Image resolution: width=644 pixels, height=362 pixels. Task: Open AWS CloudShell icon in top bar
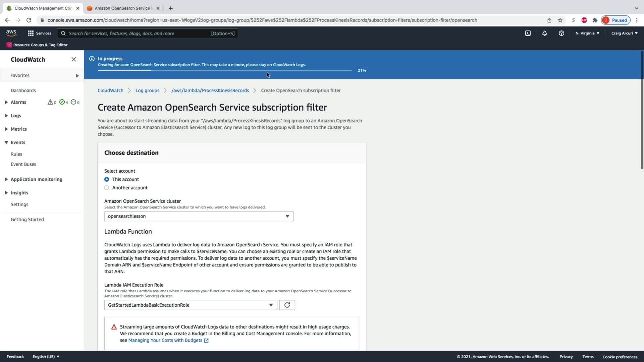click(x=528, y=33)
